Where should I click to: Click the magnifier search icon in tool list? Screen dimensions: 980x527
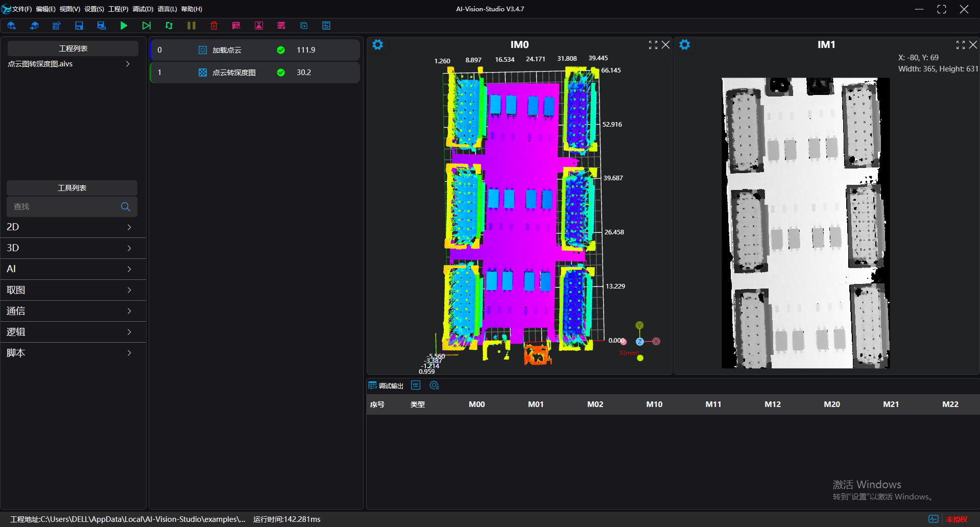[x=126, y=207]
